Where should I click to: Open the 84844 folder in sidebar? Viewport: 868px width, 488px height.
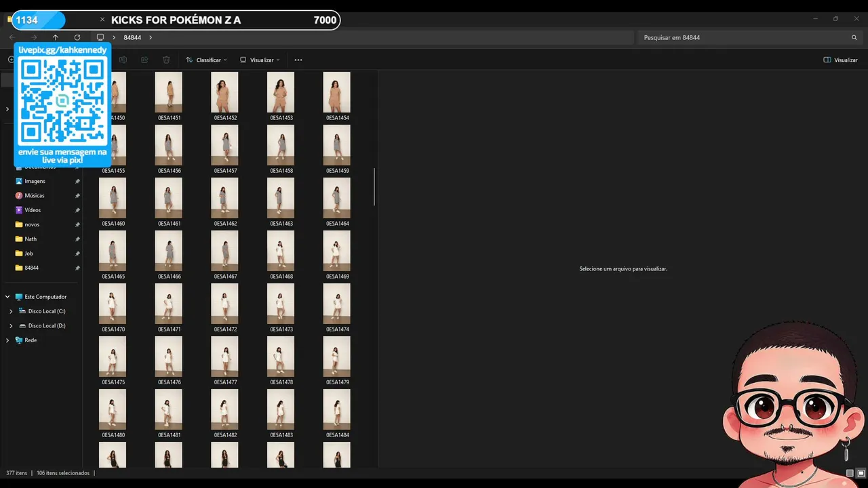pos(31,268)
